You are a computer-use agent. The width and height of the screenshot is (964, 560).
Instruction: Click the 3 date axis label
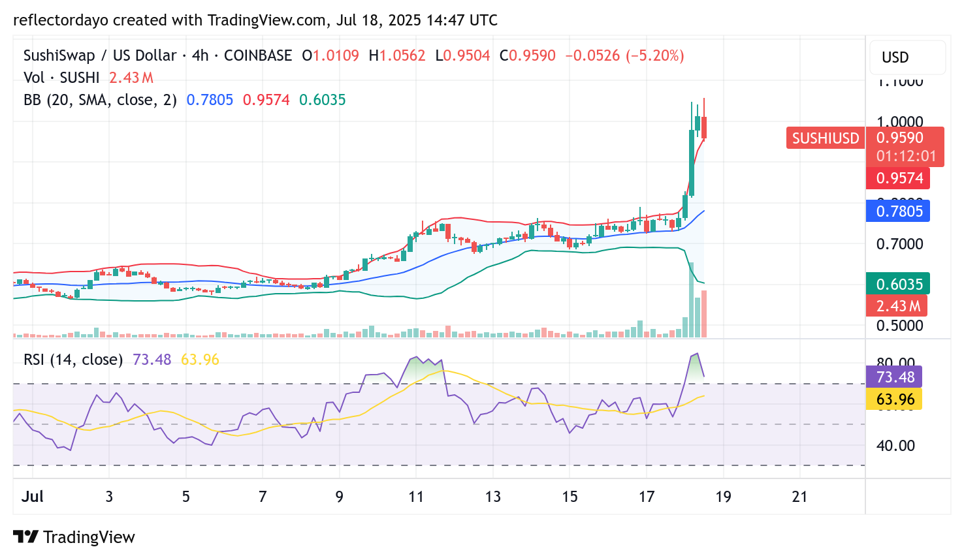point(109,497)
